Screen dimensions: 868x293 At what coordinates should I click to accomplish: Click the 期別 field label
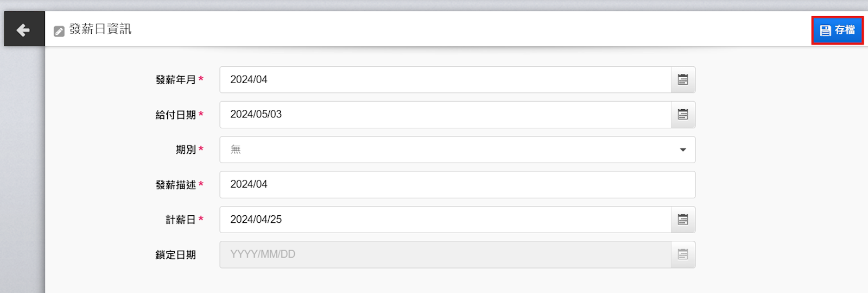click(186, 149)
